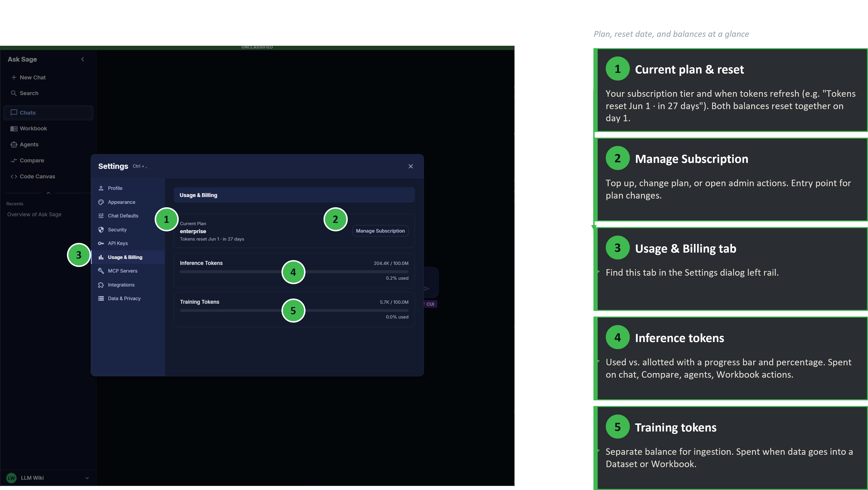
Task: Open the Data & Privacy settings tab
Action: [x=128, y=299]
